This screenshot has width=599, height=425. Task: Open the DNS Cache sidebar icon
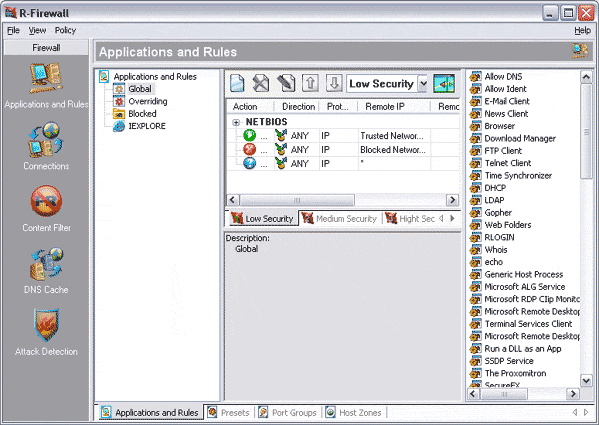tap(46, 264)
